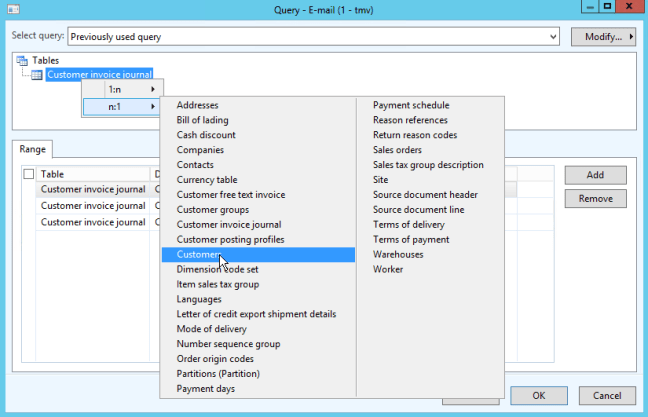This screenshot has width=648, height=417.
Task: Click the Modify... button
Action: (x=603, y=37)
